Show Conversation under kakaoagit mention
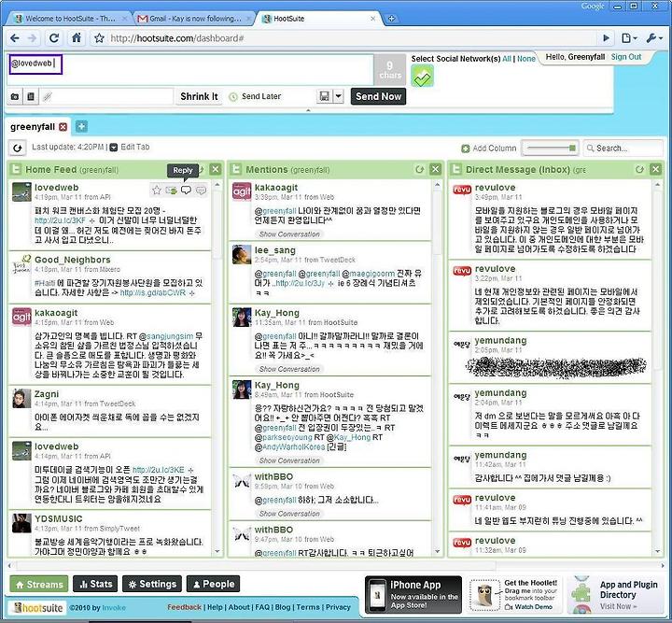672x623 pixels. point(289,234)
